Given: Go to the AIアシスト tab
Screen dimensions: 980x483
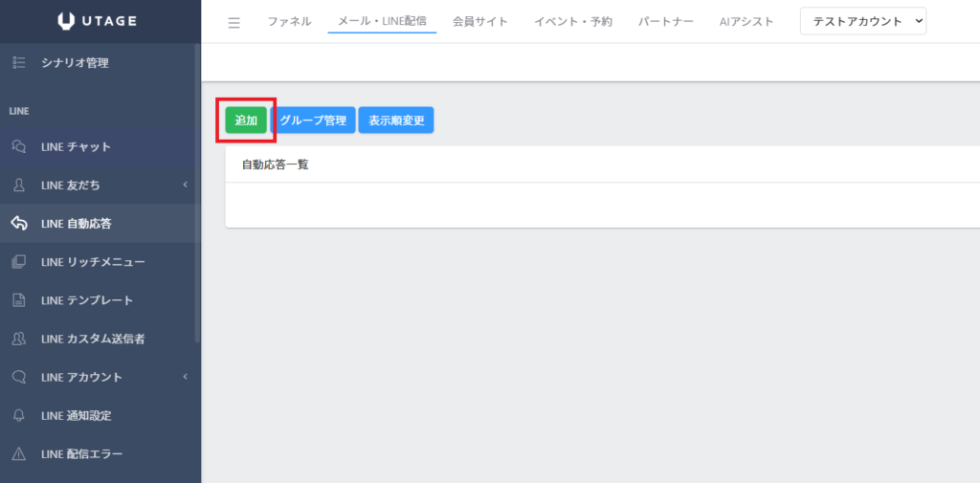Looking at the screenshot, I should point(746,21).
